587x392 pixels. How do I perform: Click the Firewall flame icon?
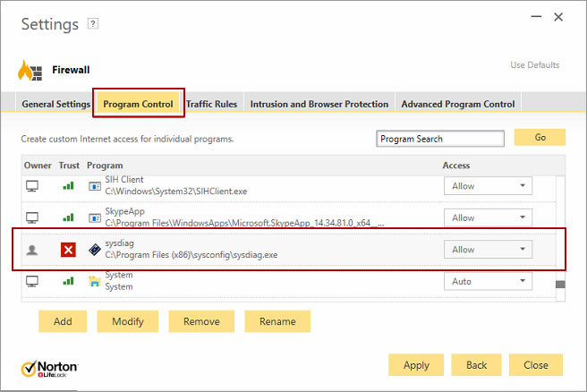(x=30, y=70)
